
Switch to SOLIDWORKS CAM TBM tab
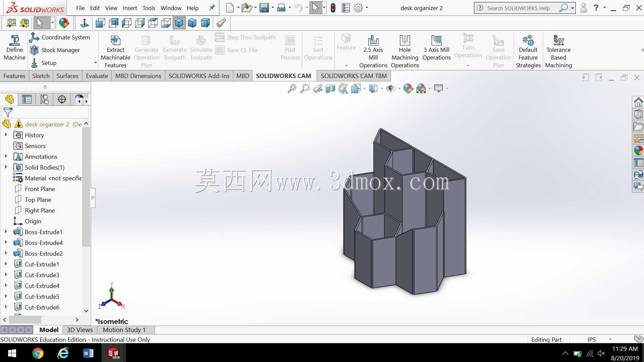[354, 76]
